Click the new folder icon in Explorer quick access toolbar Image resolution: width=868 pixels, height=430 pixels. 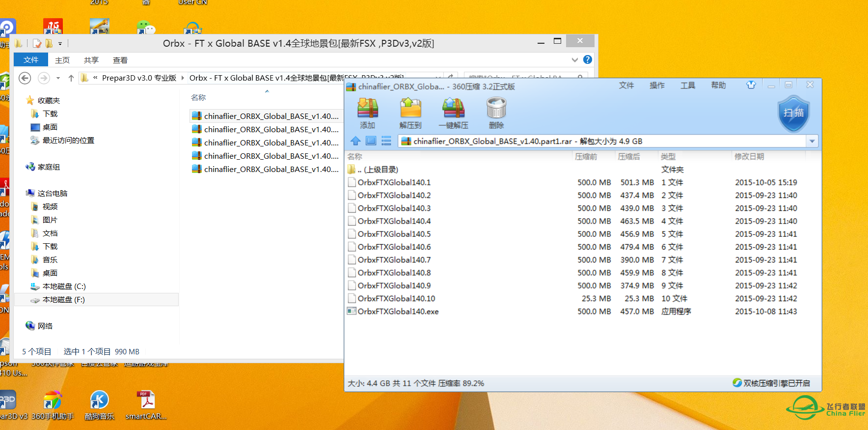(49, 43)
